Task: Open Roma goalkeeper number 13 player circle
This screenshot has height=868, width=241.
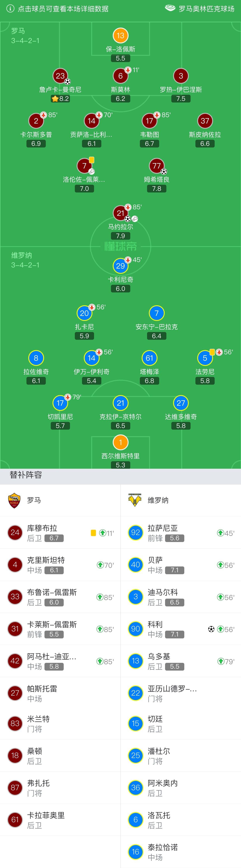Action: [120, 36]
